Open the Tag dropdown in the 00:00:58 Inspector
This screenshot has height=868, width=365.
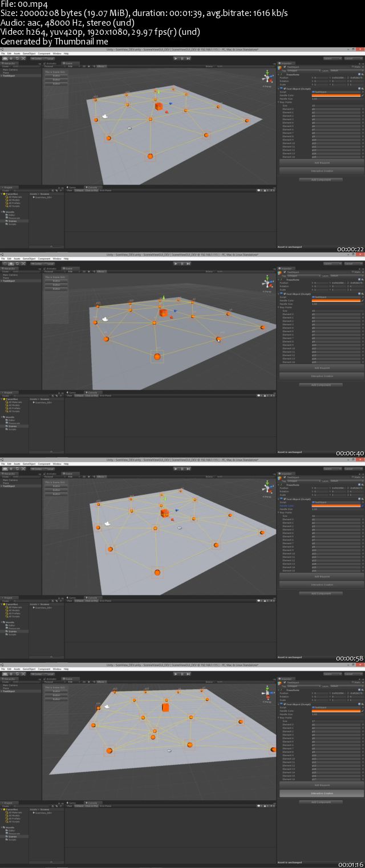tap(303, 480)
